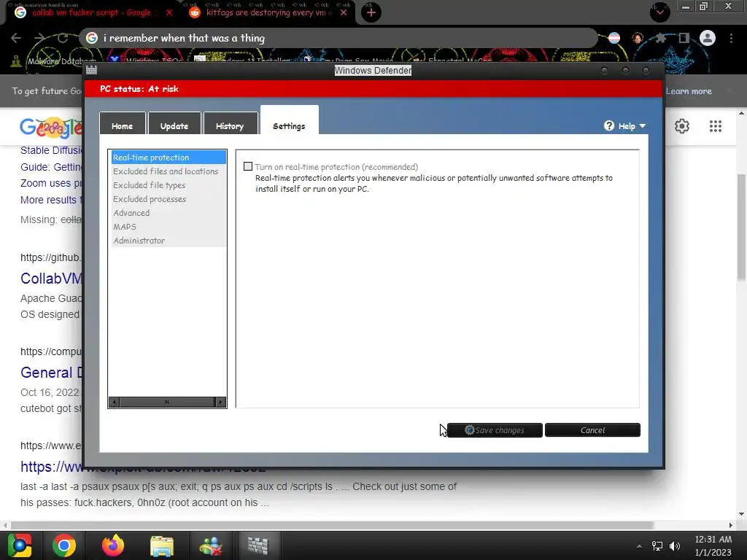This screenshot has height=560, width=747.
Task: Click the Google doodle logo
Action: click(x=51, y=127)
